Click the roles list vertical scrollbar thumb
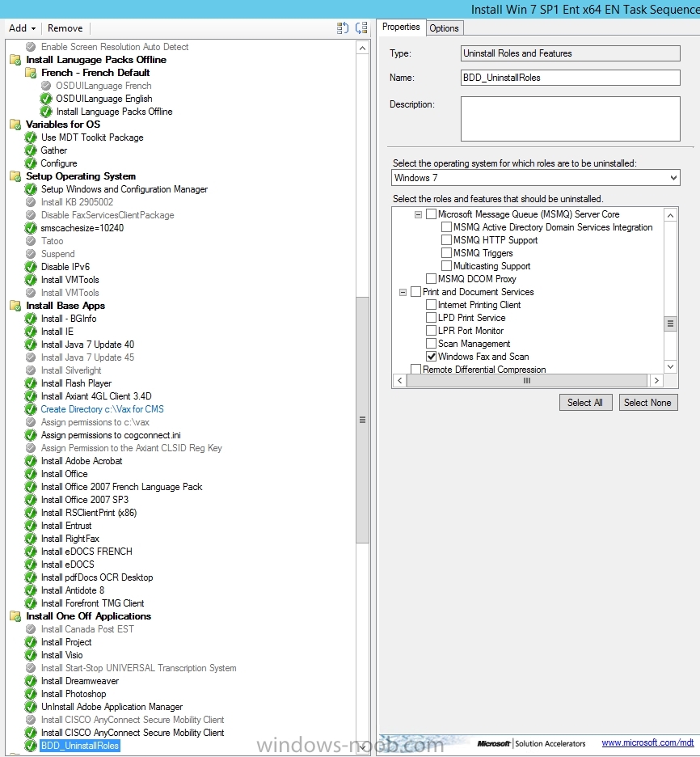 pos(671,324)
